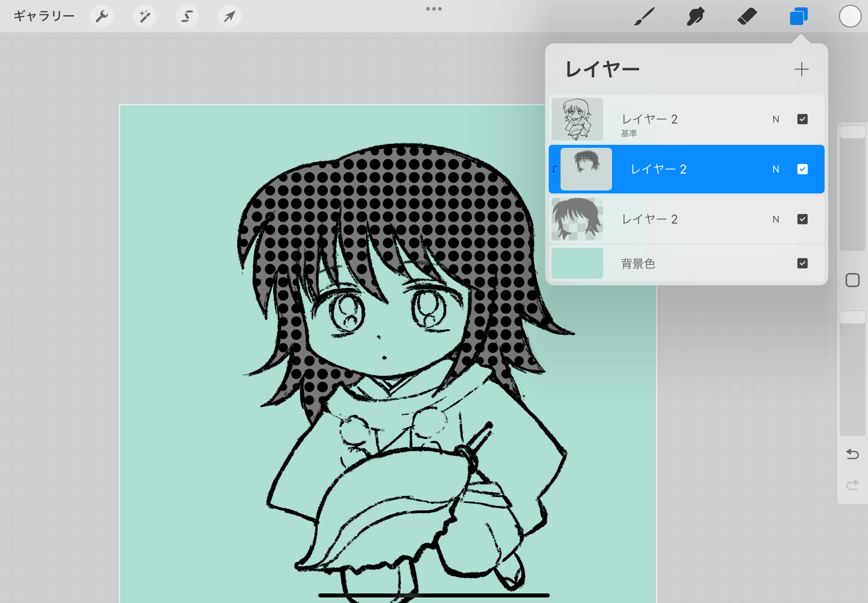
Task: Open the Actions wrench menu
Action: point(102,16)
